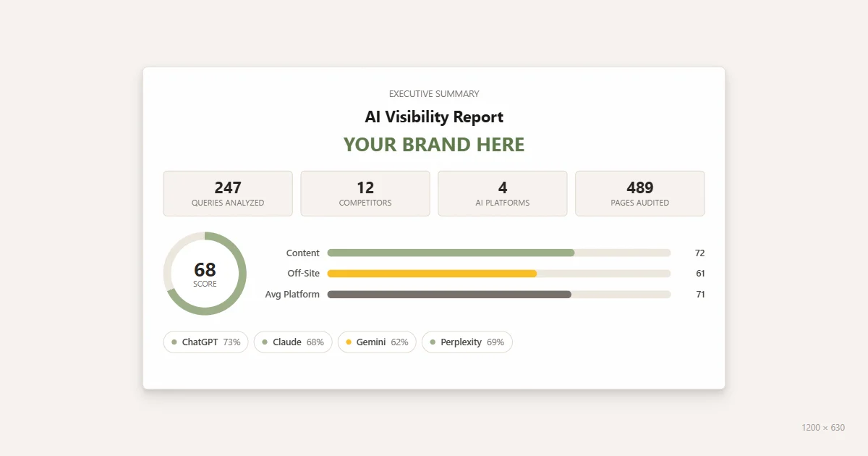Image resolution: width=868 pixels, height=456 pixels.
Task: Click the 1200 × 630 dimension label
Action: tap(824, 428)
